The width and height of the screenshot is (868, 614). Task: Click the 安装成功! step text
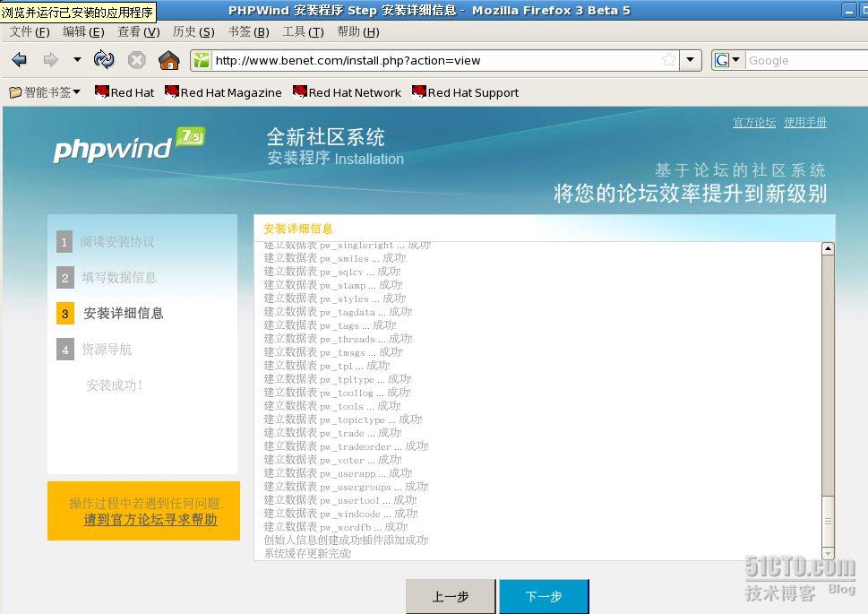115,385
